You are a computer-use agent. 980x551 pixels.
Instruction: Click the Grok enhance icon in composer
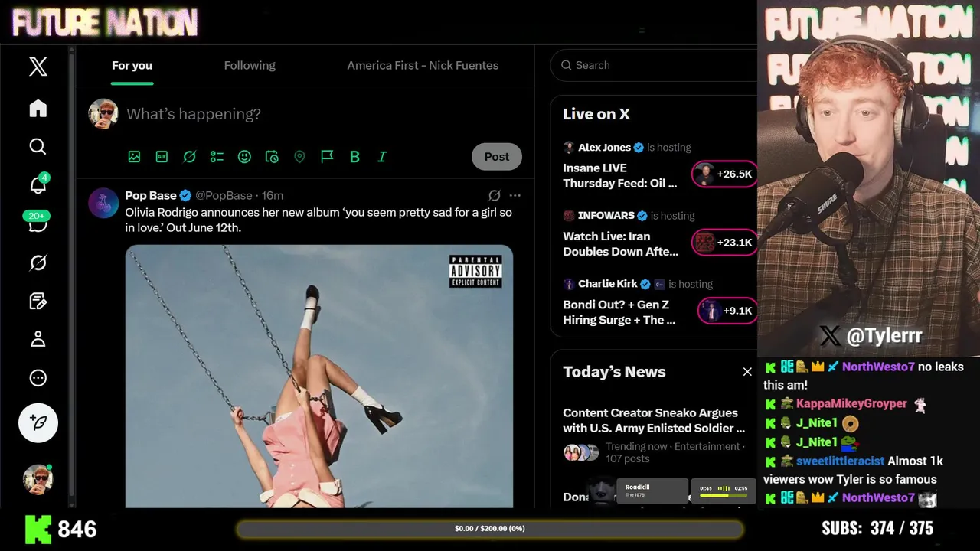pos(189,157)
